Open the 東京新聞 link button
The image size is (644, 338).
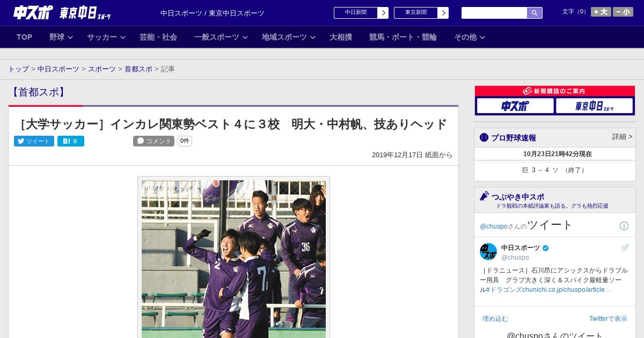point(416,13)
